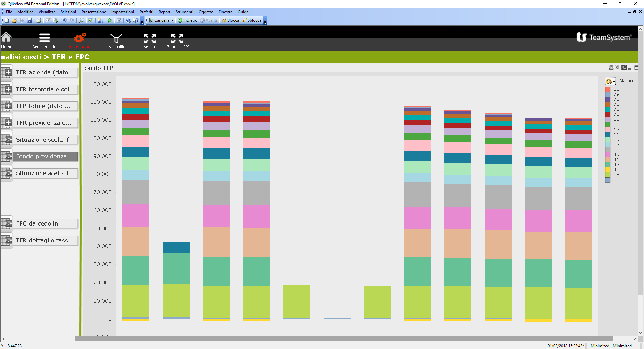Open the Presentazione menu
This screenshot has height=349, width=644.
click(x=94, y=12)
